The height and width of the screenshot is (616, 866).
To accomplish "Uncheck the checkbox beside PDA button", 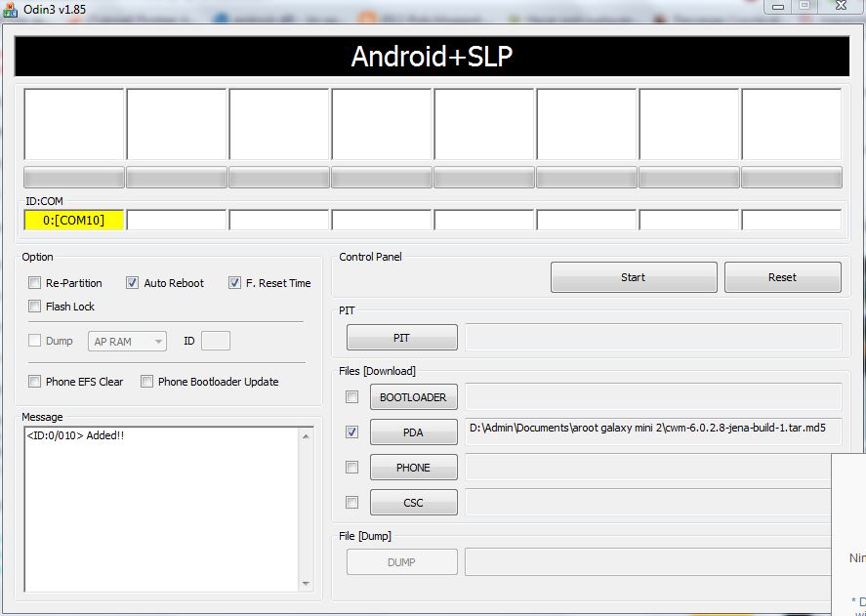I will (351, 432).
